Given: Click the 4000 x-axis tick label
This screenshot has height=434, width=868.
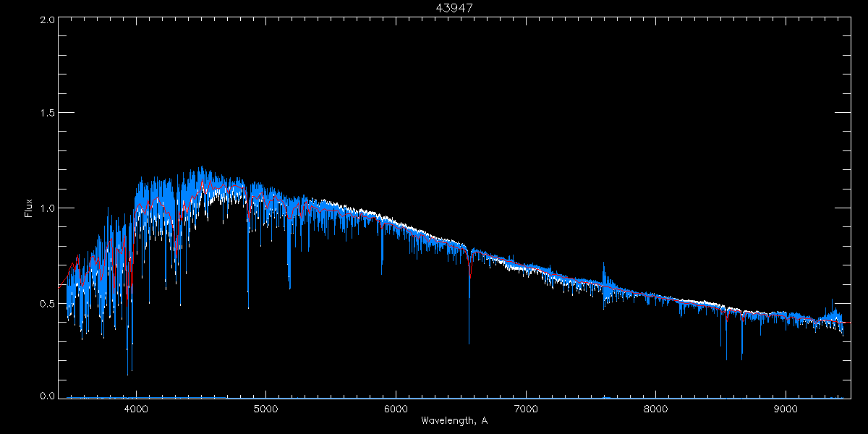Looking at the screenshot, I should (136, 408).
